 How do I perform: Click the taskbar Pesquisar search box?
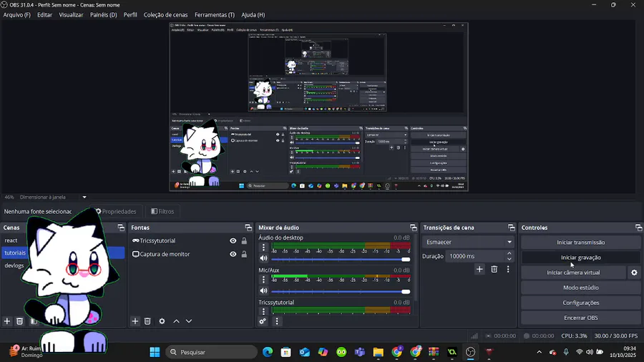click(212, 352)
